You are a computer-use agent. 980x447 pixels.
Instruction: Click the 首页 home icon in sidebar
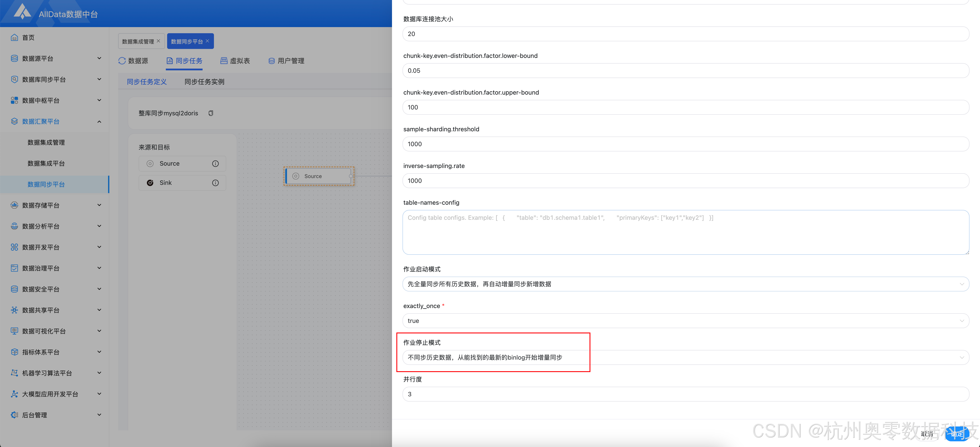tap(14, 37)
